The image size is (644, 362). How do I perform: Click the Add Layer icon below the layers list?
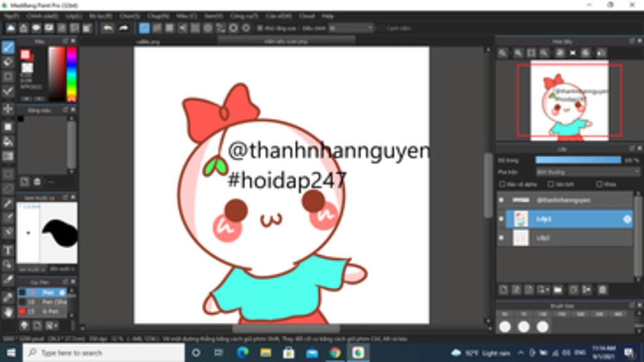coord(504,290)
